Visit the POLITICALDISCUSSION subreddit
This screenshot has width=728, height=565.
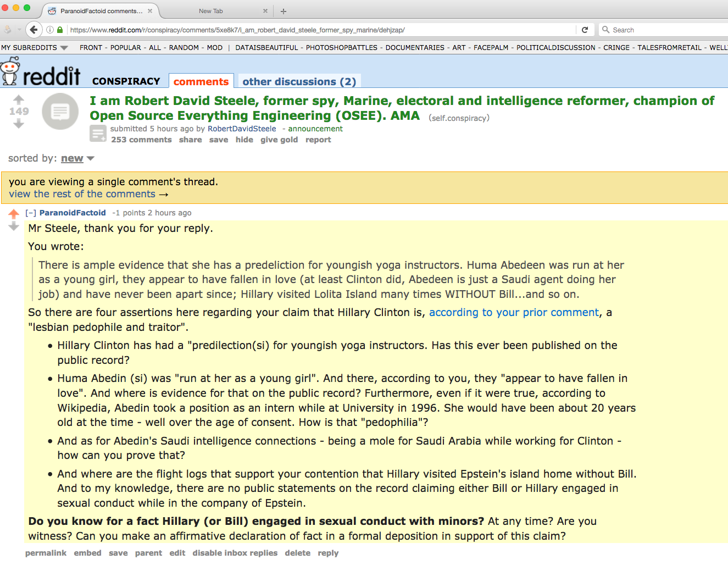point(556,48)
